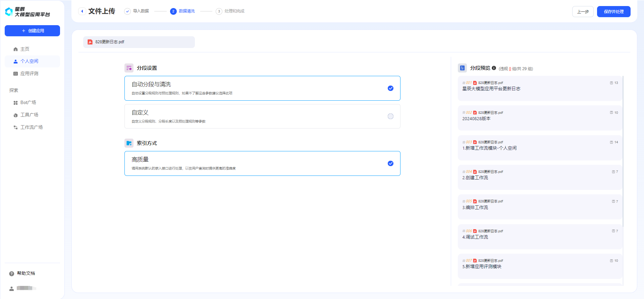Screen dimensions: 644x299
Task: Click the 导入数据 step label
Action: click(x=141, y=11)
